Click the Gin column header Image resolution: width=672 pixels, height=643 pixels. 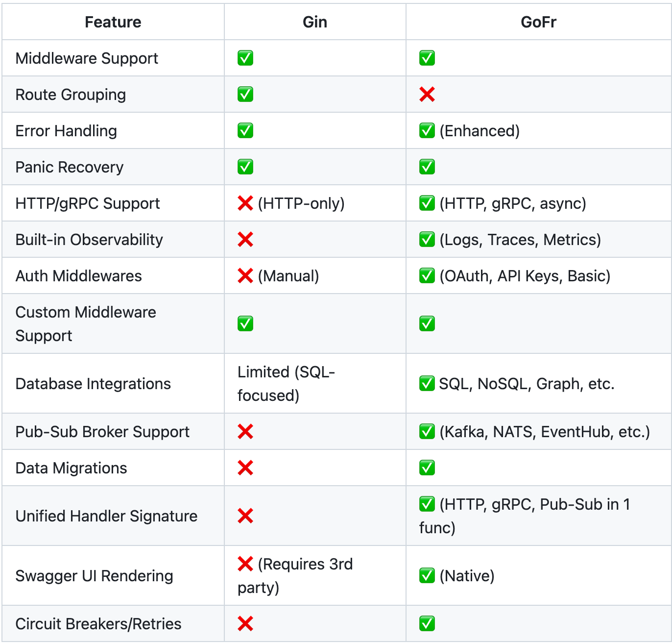315,22
